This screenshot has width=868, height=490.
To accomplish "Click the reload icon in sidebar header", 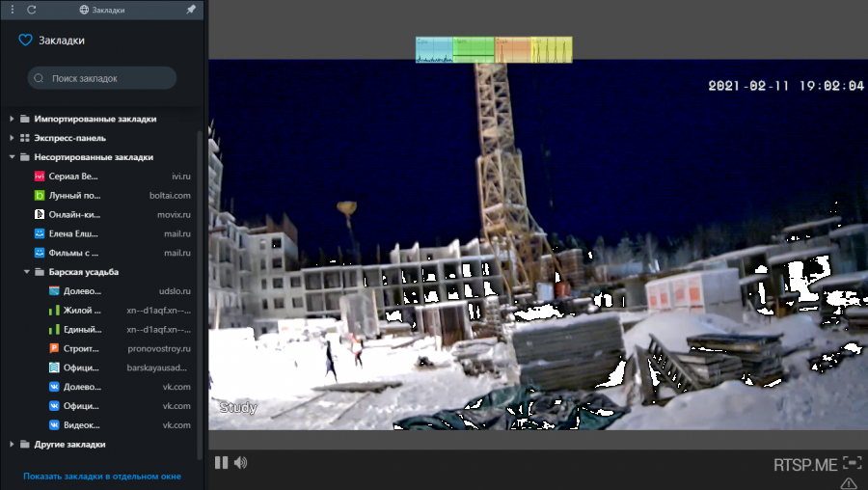I will click(32, 9).
